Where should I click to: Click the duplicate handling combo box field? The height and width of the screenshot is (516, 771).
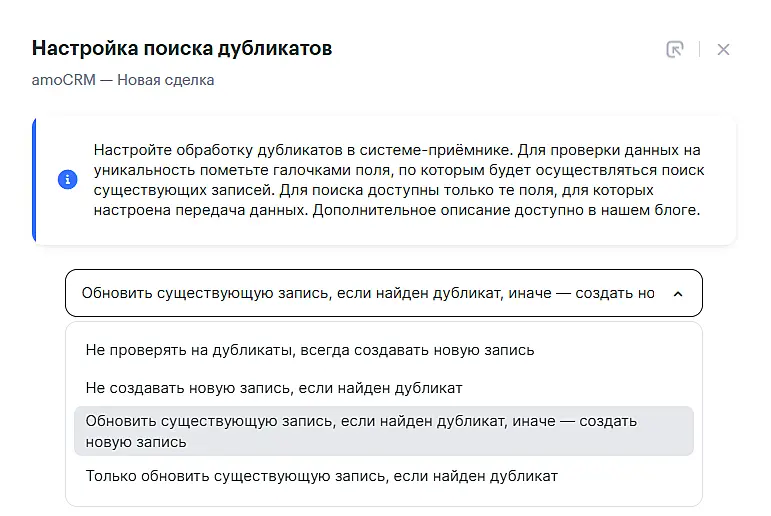[x=368, y=294]
